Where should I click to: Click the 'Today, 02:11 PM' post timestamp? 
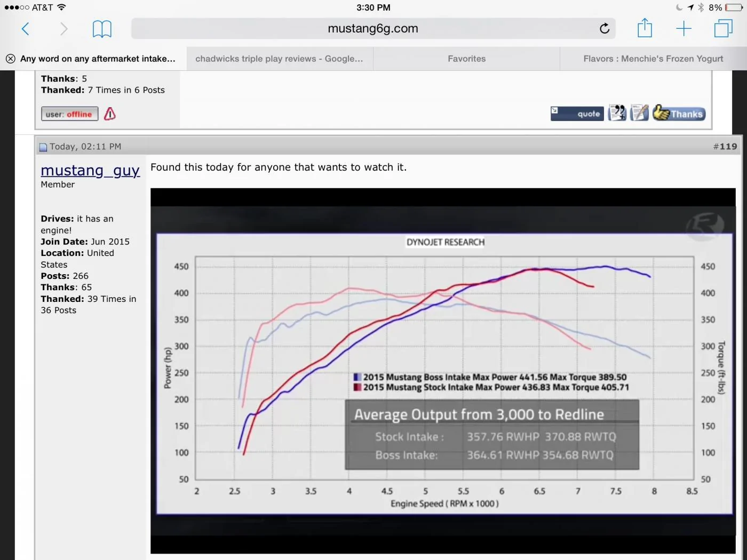tap(85, 147)
